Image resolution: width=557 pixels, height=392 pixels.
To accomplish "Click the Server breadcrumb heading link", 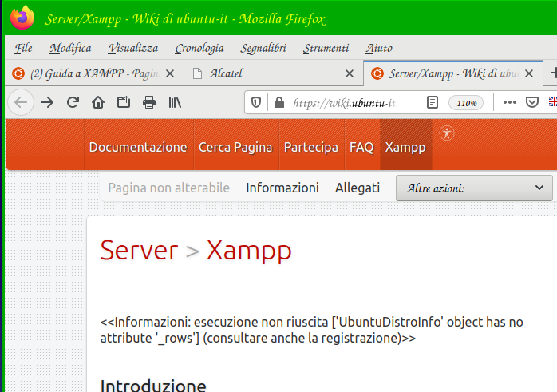I will pyautogui.click(x=139, y=251).
